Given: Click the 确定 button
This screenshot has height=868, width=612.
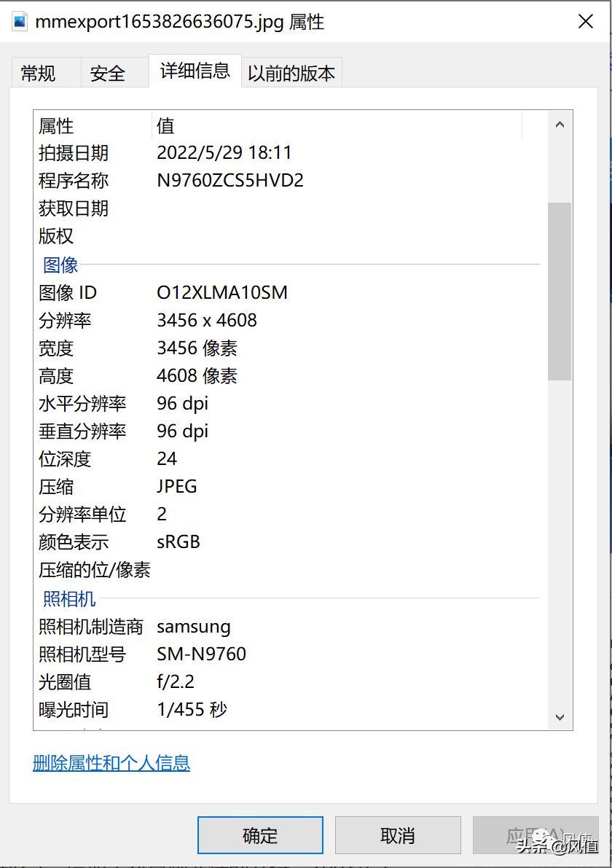Looking at the screenshot, I should pos(260,834).
